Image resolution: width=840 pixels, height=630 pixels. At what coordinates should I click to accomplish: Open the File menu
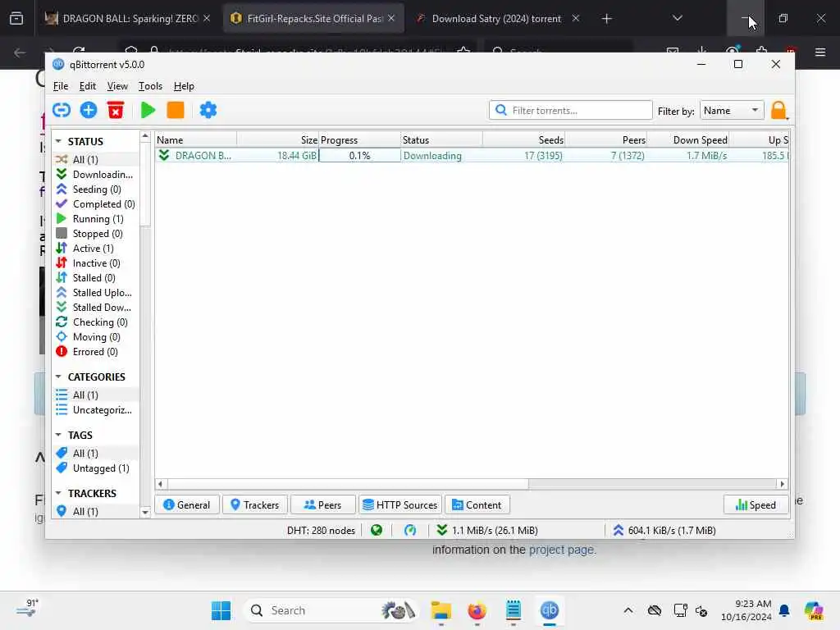pos(61,86)
